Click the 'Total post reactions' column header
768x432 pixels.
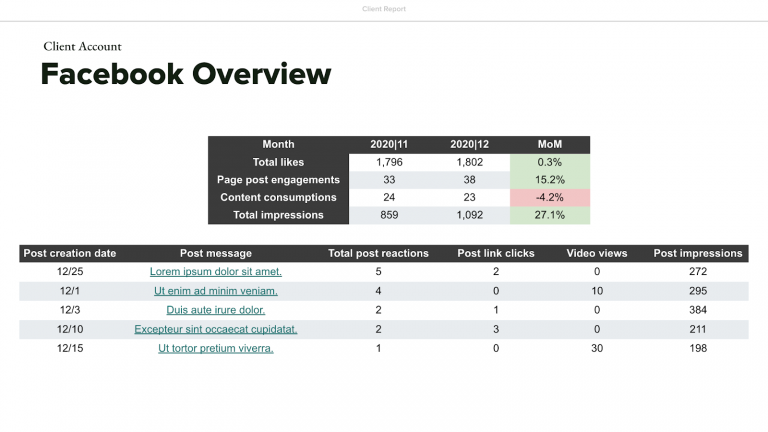pos(378,253)
